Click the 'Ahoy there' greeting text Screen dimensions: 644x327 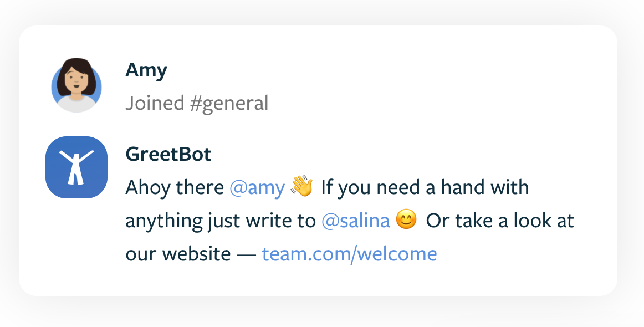175,187
